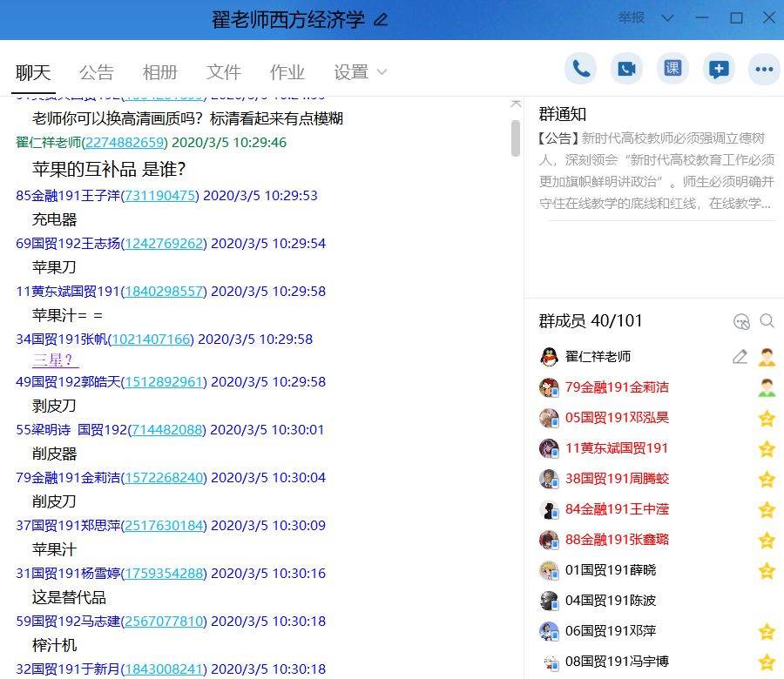
Task: Search group members with magnifier icon
Action: click(x=767, y=321)
